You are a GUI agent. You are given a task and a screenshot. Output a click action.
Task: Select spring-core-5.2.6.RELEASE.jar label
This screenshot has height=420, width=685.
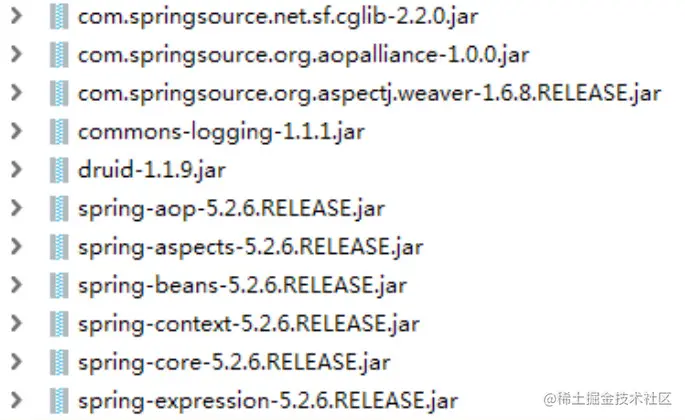(x=234, y=363)
